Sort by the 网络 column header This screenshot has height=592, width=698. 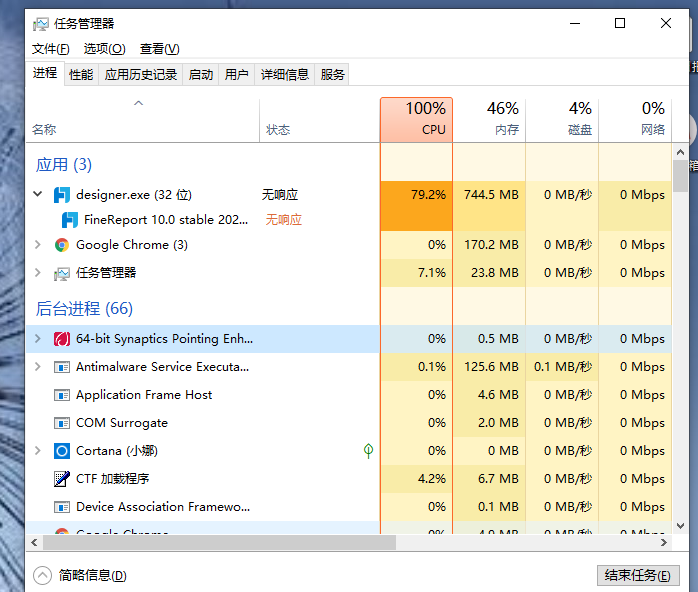point(635,120)
